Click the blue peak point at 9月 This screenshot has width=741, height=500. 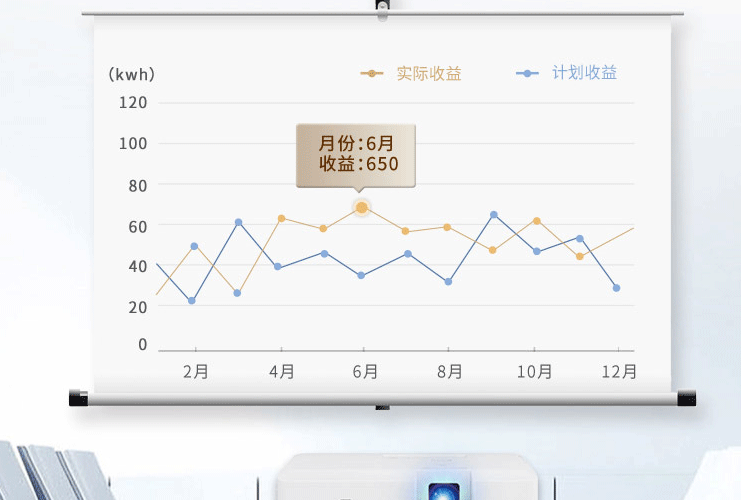coord(494,214)
